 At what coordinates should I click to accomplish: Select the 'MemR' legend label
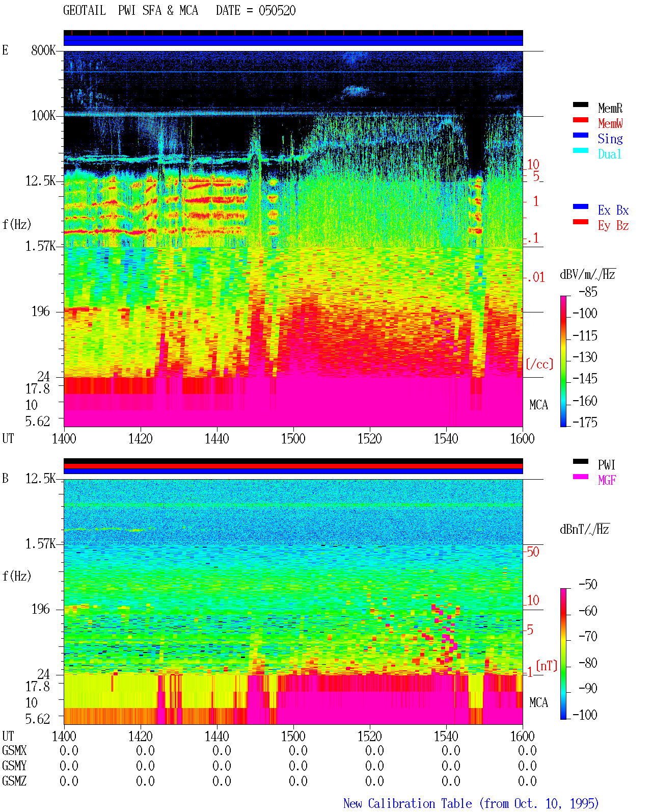click(610, 108)
